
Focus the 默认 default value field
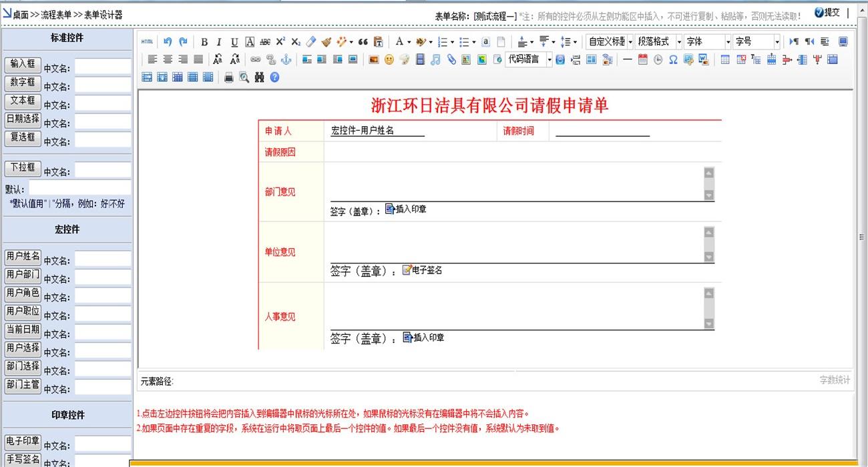point(79,189)
